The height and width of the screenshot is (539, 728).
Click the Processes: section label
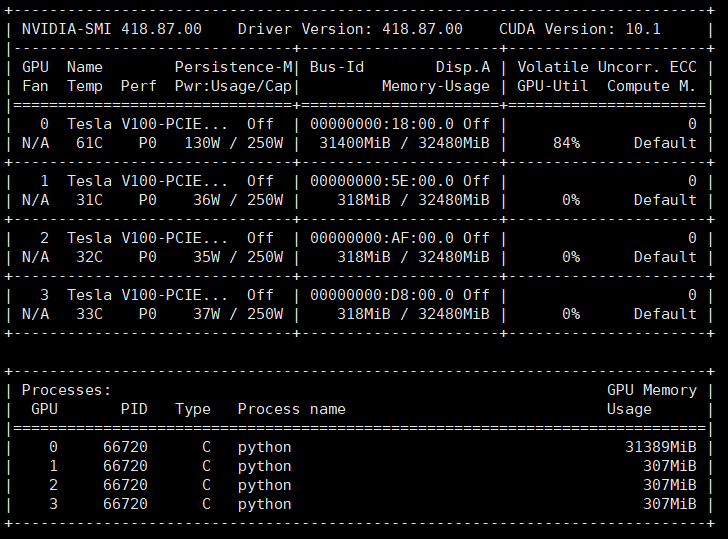click(66, 390)
